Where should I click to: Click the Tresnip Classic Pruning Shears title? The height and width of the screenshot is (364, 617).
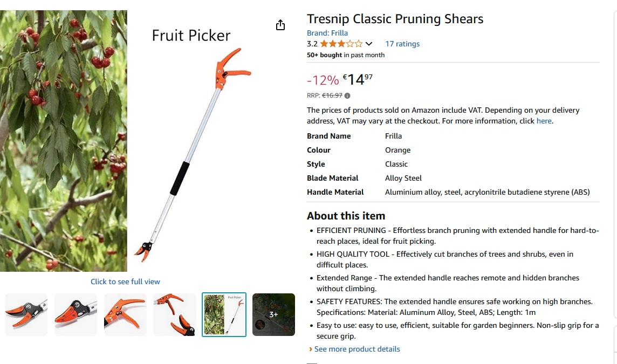tap(395, 18)
